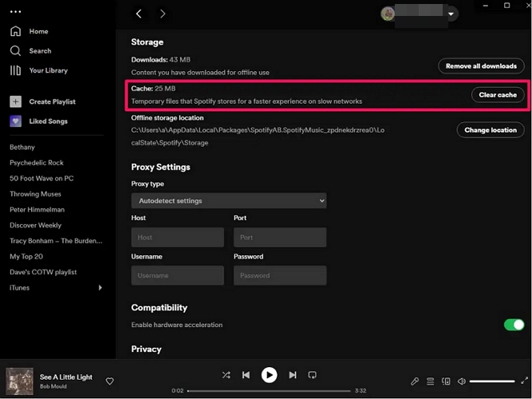Open Liked Songs heart icon
Viewport: 532px width, 399px height.
pos(16,121)
